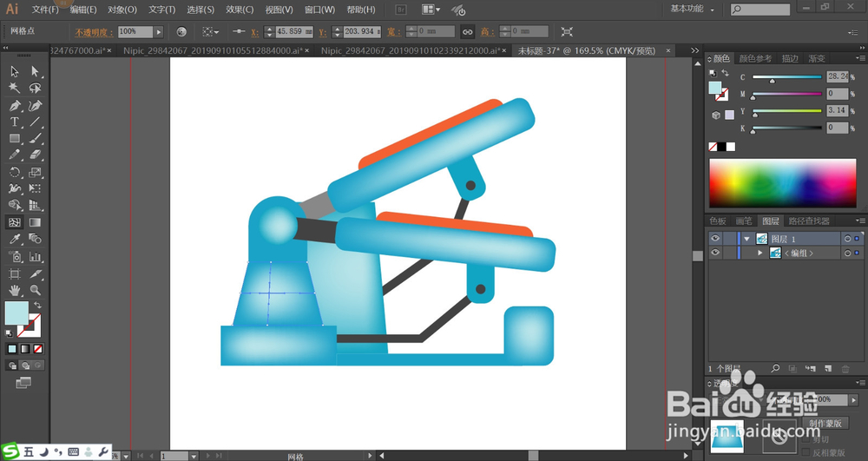Select the Rectangle tool

coord(15,138)
